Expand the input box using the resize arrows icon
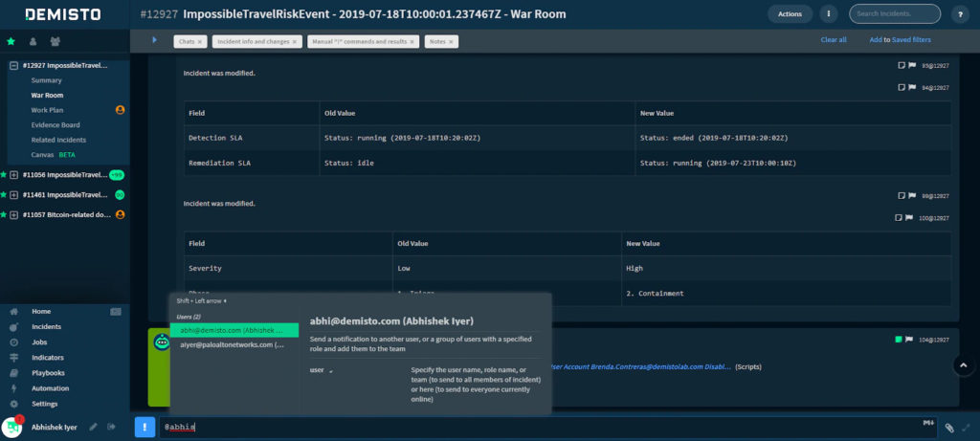Viewport: 980px width, 441px height. click(x=967, y=428)
